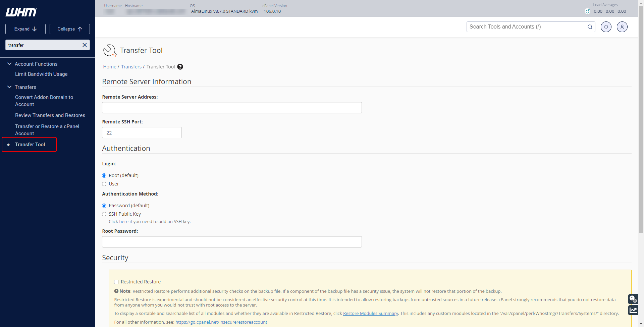
Task: Open Limit Bandwidth Usage
Action: pos(41,74)
